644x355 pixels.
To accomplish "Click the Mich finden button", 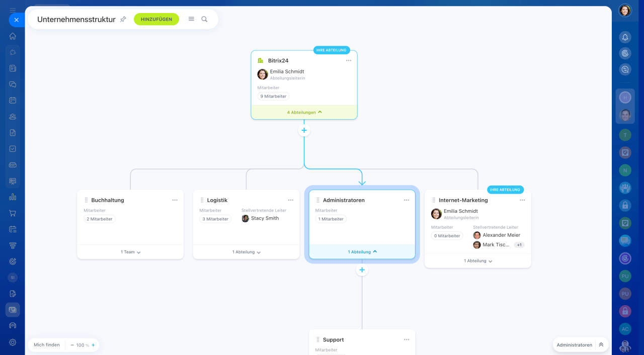I will [47, 345].
